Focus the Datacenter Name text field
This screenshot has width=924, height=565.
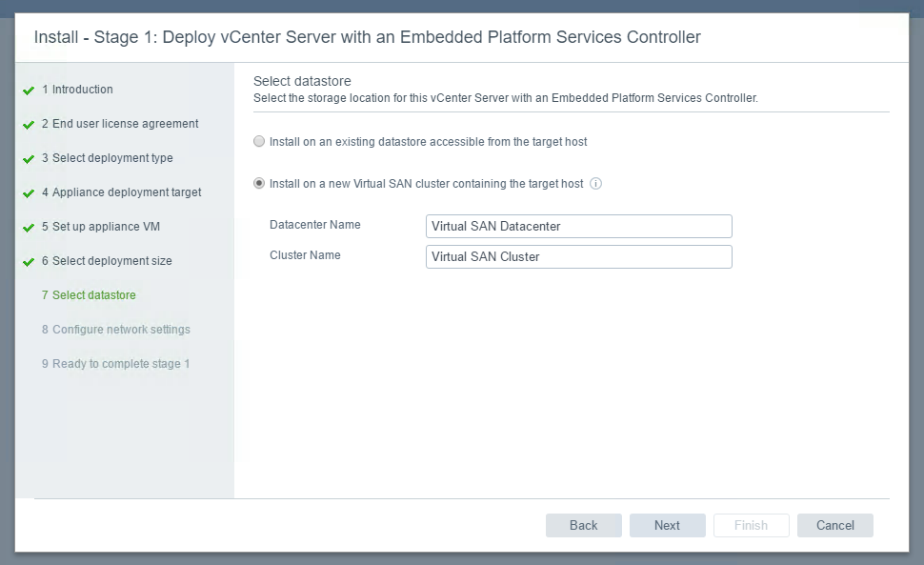(578, 226)
